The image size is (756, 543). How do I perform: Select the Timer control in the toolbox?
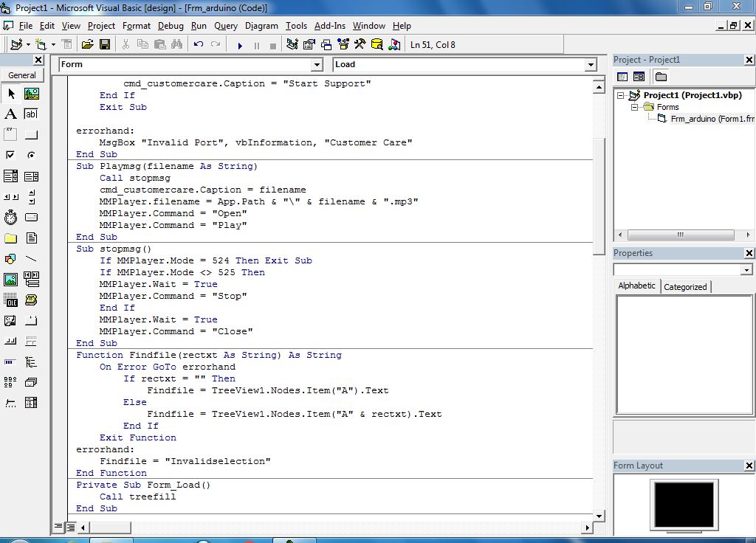pyautogui.click(x=10, y=217)
